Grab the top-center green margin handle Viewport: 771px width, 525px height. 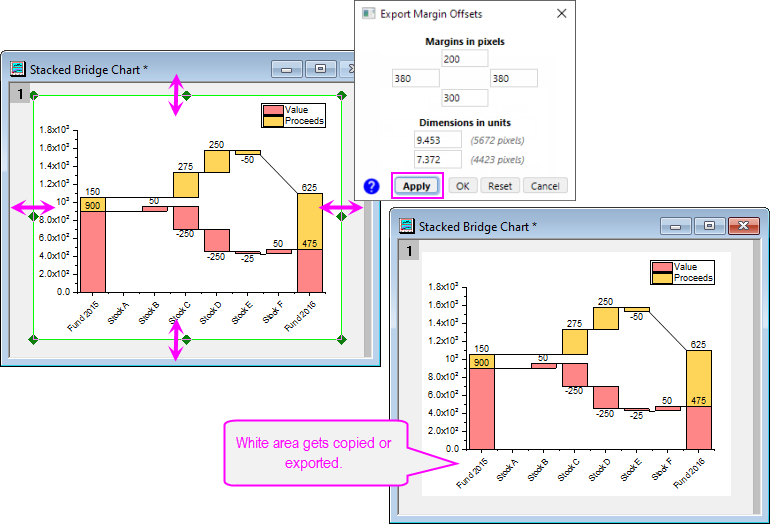[186, 95]
